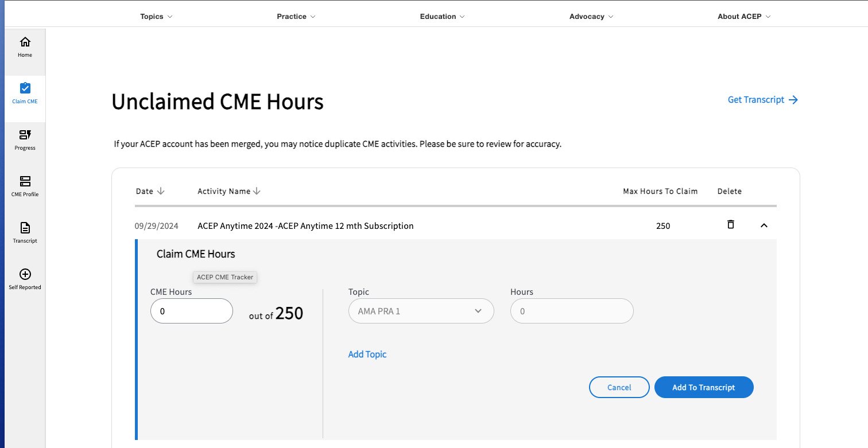Cancel the CME claim
The height and width of the screenshot is (448, 868).
(x=619, y=387)
